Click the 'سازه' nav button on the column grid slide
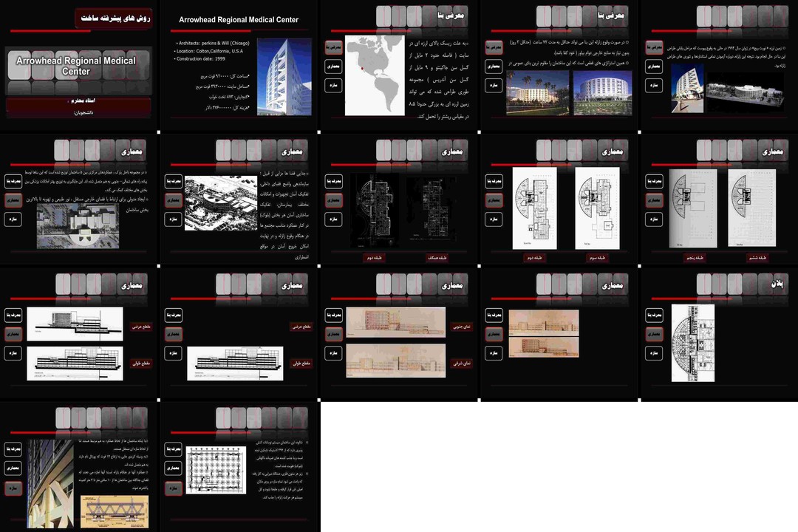Image resolution: width=798 pixels, height=532 pixels. (x=173, y=488)
